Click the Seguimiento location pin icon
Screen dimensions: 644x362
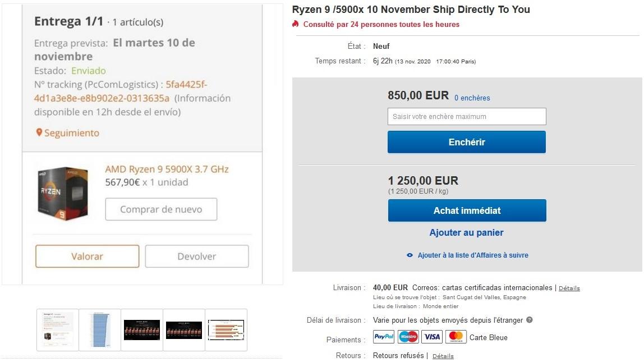(39, 132)
